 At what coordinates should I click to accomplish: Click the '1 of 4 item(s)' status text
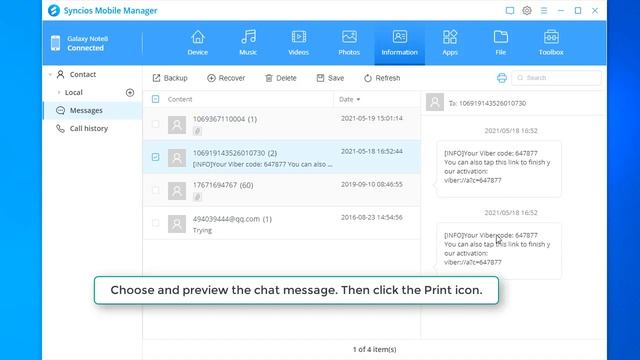click(x=374, y=349)
